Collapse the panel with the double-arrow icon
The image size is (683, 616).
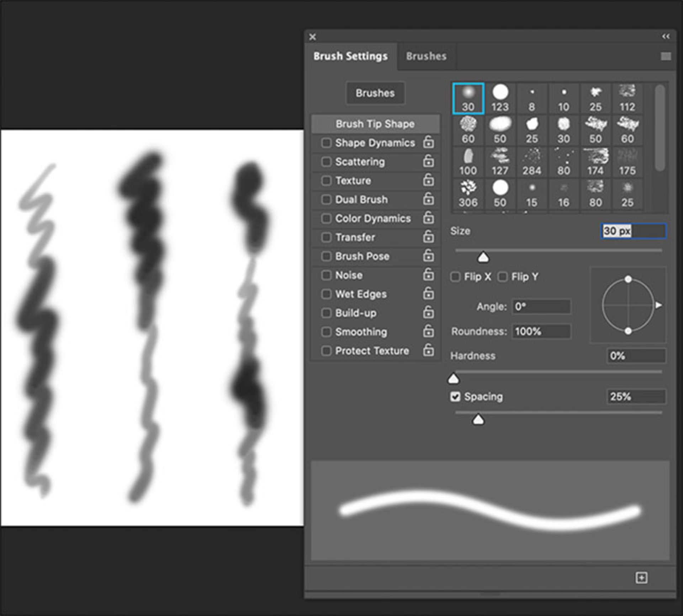click(x=666, y=37)
